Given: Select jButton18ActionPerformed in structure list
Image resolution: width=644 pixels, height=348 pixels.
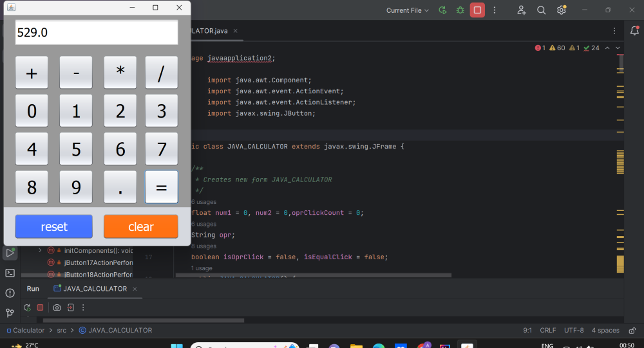Looking at the screenshot, I should pyautogui.click(x=90, y=275).
